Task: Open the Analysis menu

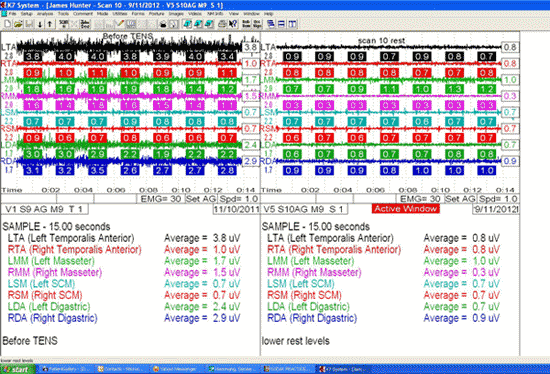Action: [x=45, y=14]
